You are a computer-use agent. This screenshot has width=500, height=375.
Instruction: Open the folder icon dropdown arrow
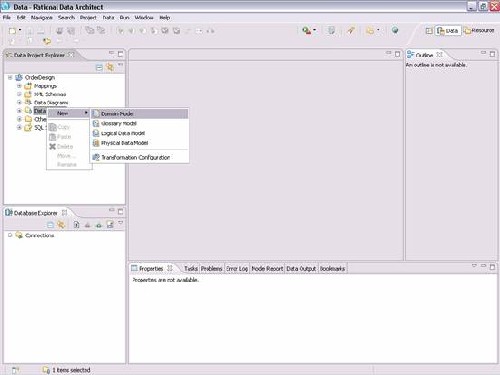pos(378,30)
